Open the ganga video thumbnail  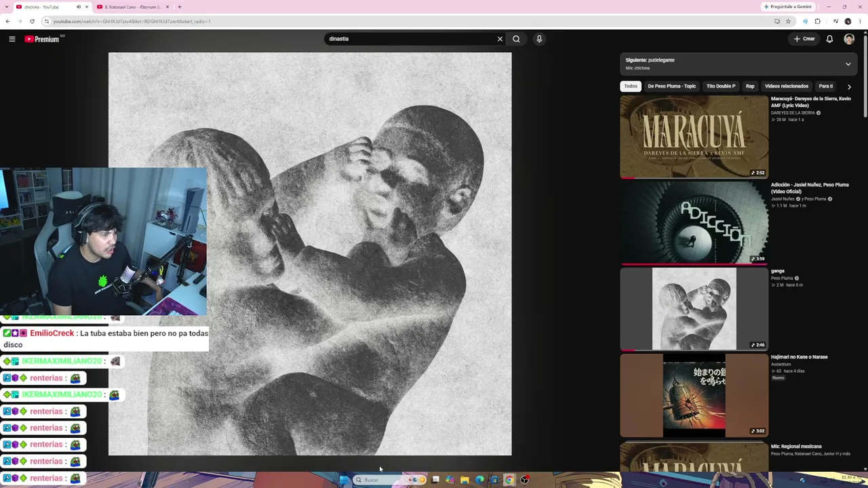click(694, 309)
